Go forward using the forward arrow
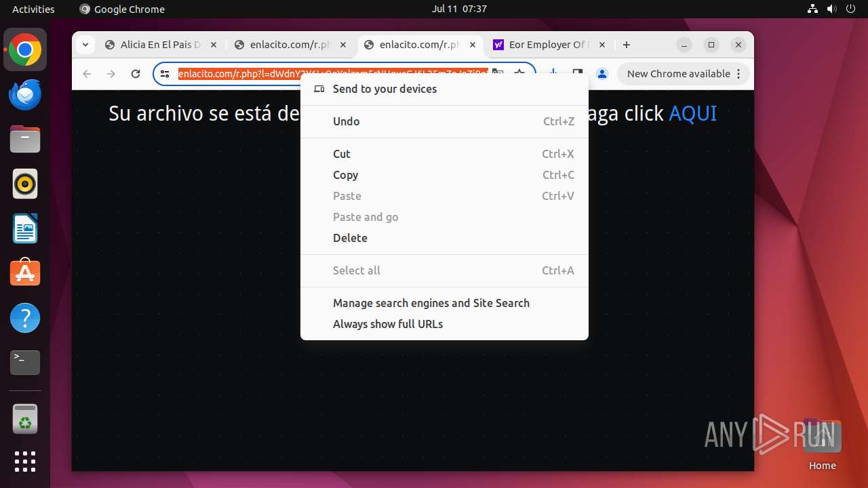 [x=111, y=74]
